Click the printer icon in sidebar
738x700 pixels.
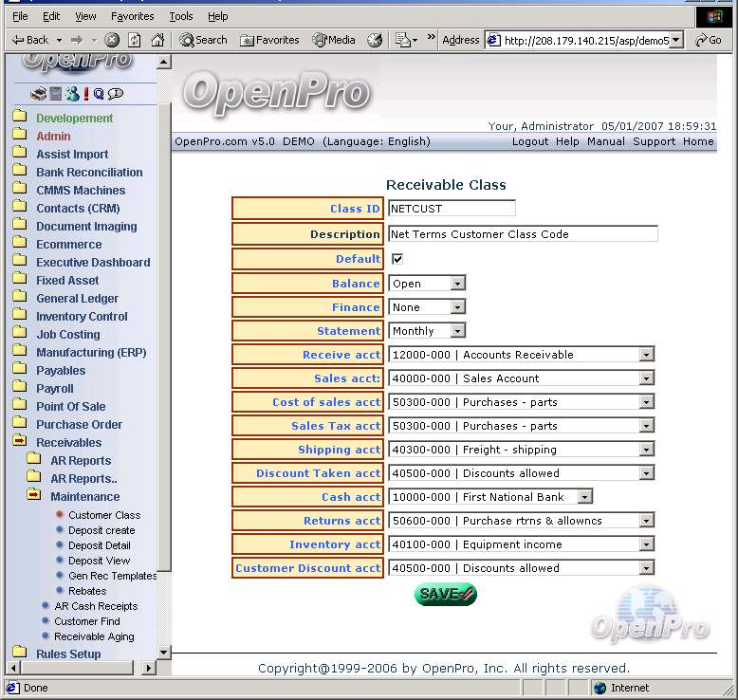(38, 94)
